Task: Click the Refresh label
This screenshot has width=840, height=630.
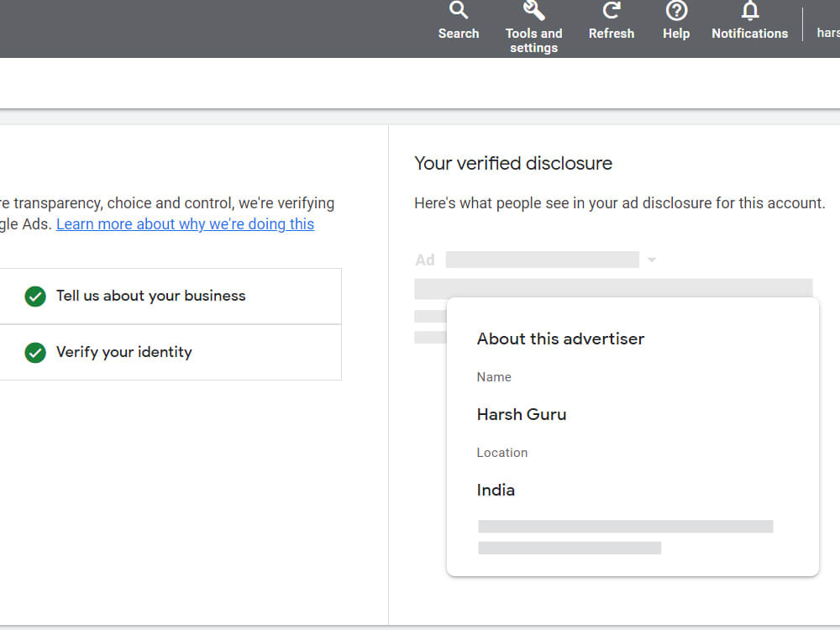Action: [x=612, y=34]
